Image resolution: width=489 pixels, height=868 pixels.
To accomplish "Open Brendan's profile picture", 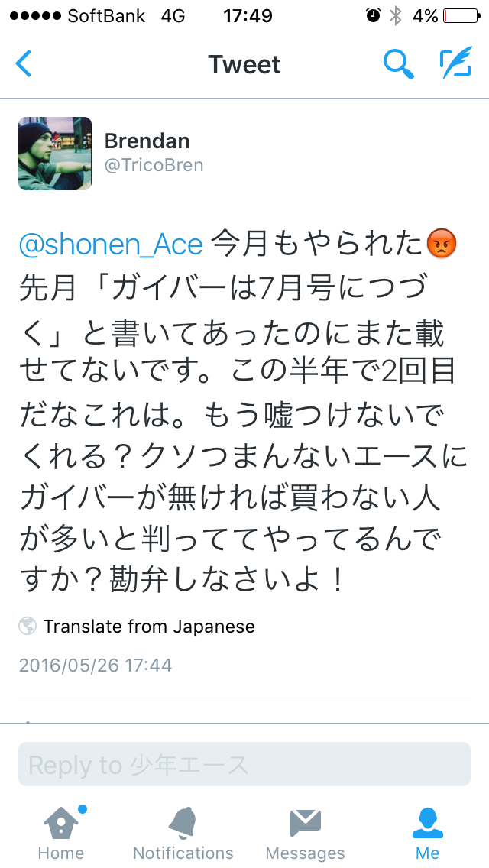I will [x=55, y=154].
